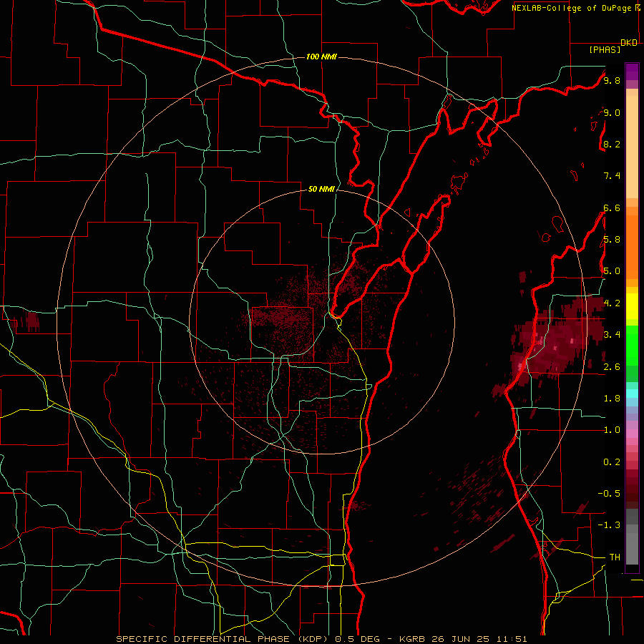Pick the 3.4 scale value
This screenshot has height=644, width=644.
pyautogui.click(x=612, y=335)
